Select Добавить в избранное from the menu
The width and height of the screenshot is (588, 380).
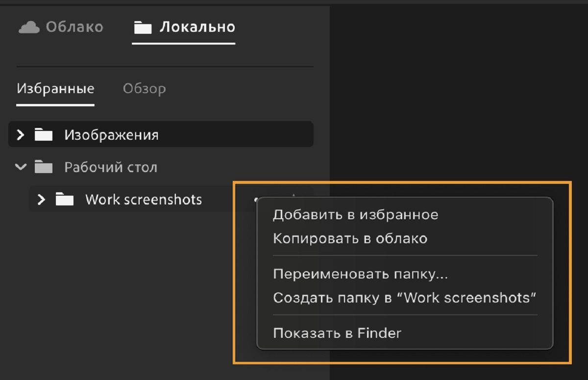click(x=356, y=214)
